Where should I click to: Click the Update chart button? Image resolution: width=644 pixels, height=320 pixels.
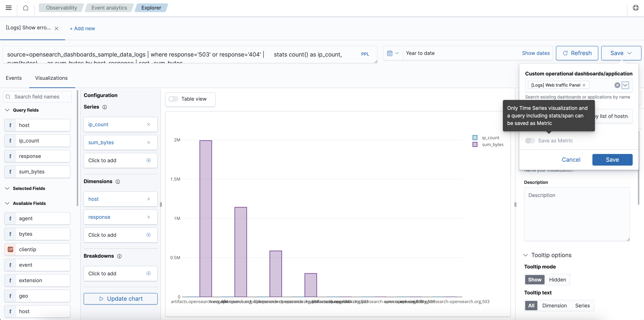120,299
